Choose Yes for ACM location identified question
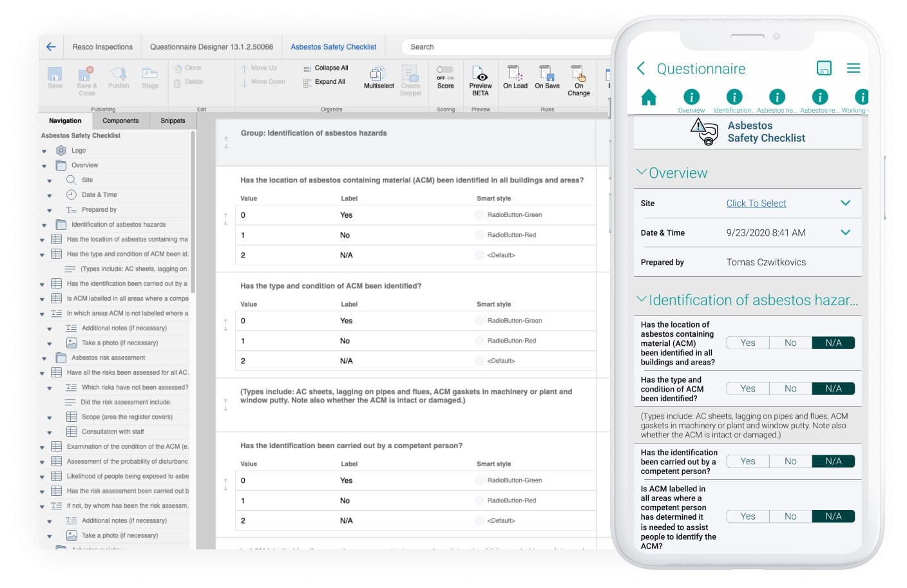The image size is (907, 588). (747, 343)
